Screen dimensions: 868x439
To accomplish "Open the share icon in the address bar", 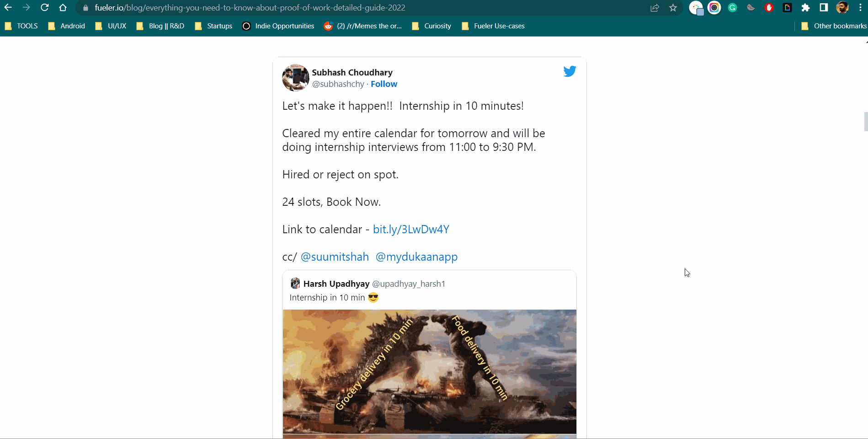I will coord(655,8).
